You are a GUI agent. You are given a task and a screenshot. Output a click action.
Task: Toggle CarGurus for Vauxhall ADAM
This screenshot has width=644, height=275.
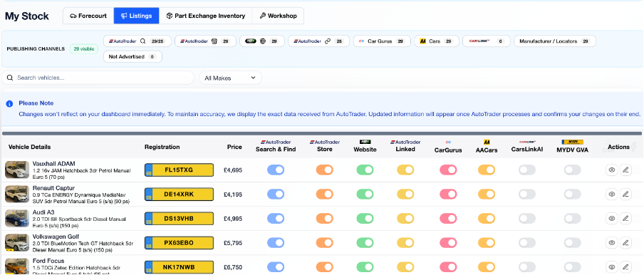[x=448, y=170]
